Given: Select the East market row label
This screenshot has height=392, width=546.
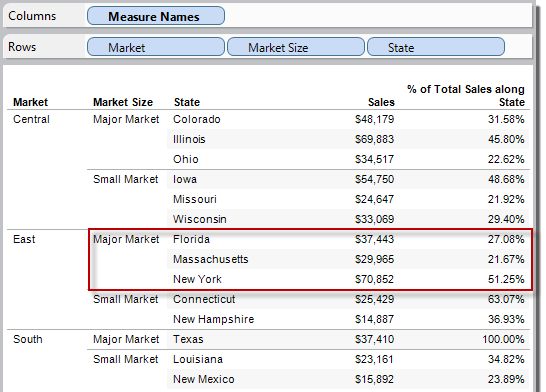Looking at the screenshot, I should click(24, 240).
